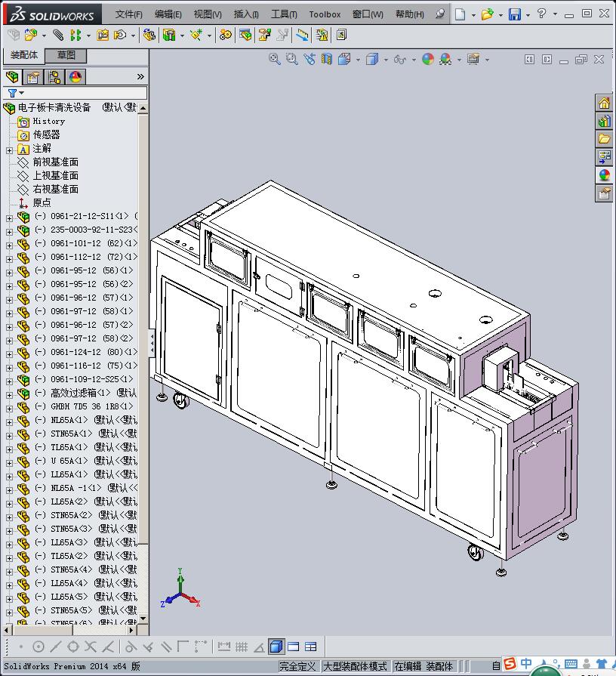Click the Show Hidden Components icon

(149, 35)
